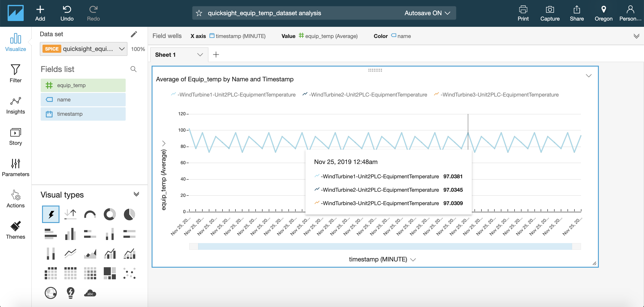The height and width of the screenshot is (307, 644).
Task: Select the pie chart visual type
Action: (129, 214)
